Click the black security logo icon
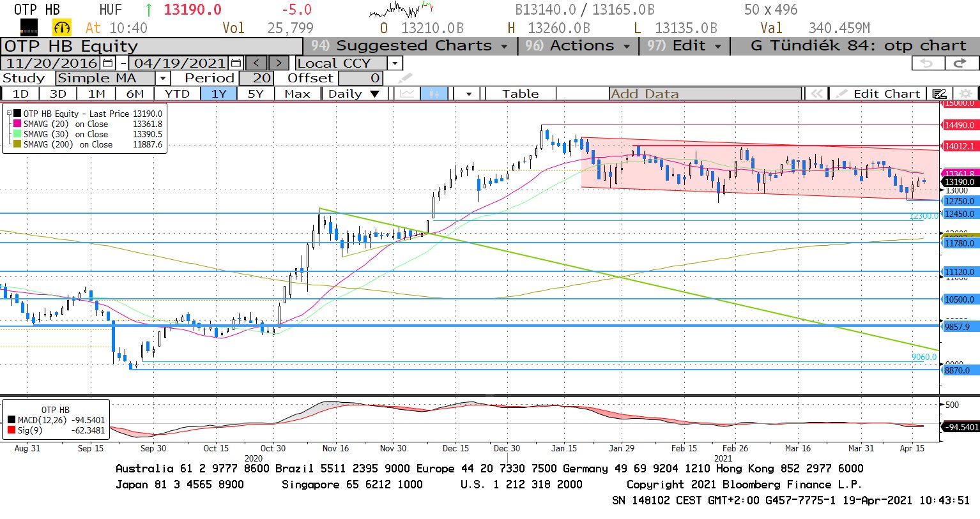Screen dimensions: 980x519 coord(29,27)
